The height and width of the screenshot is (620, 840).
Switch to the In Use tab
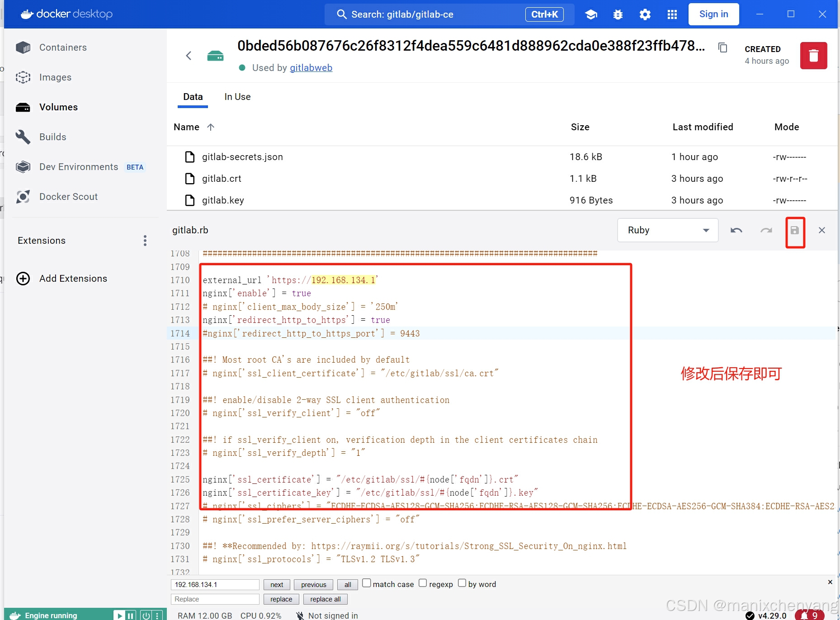pyautogui.click(x=237, y=97)
